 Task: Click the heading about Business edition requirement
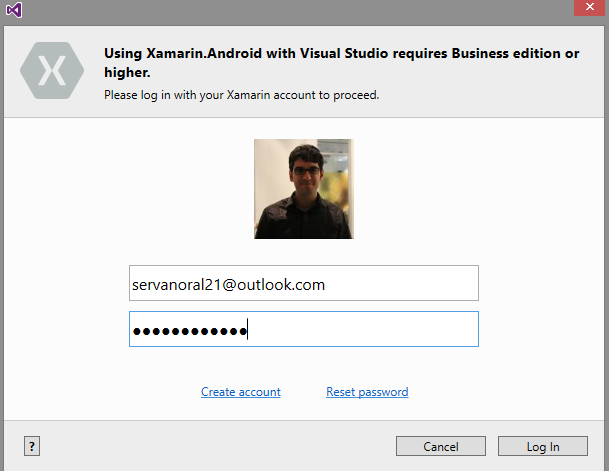[x=342, y=63]
